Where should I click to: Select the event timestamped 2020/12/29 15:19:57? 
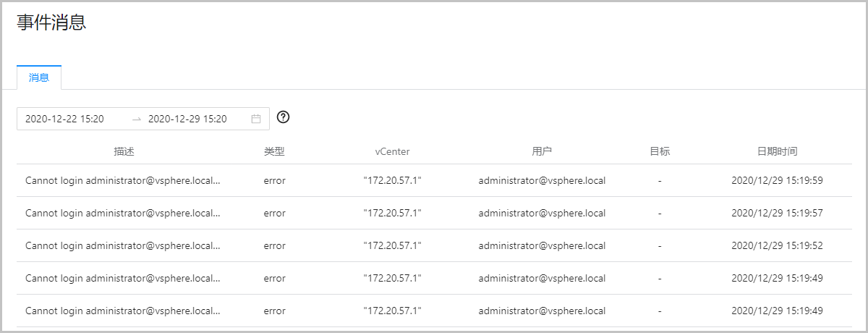[x=777, y=213]
